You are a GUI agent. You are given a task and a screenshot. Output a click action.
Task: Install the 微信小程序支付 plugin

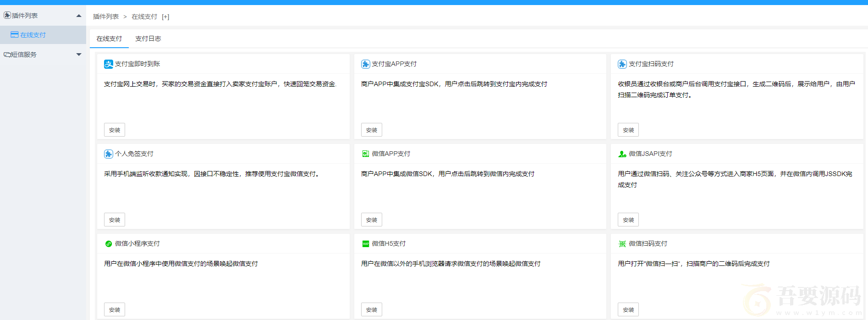click(115, 309)
